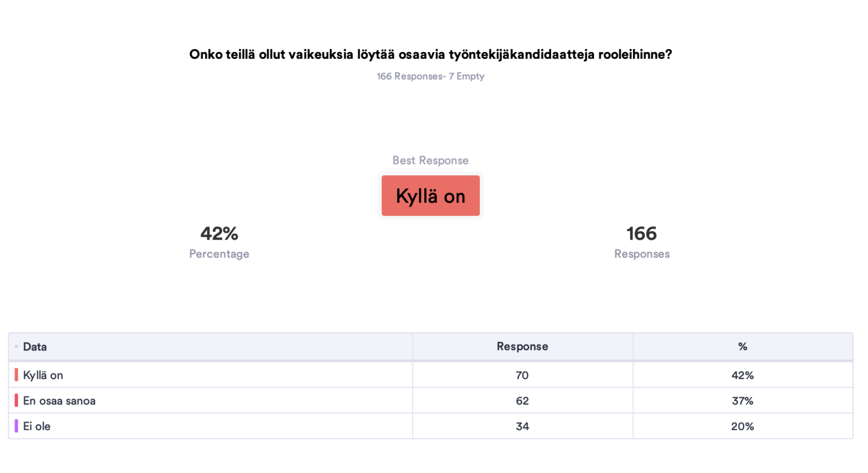Click the response count 34 cell

(522, 427)
